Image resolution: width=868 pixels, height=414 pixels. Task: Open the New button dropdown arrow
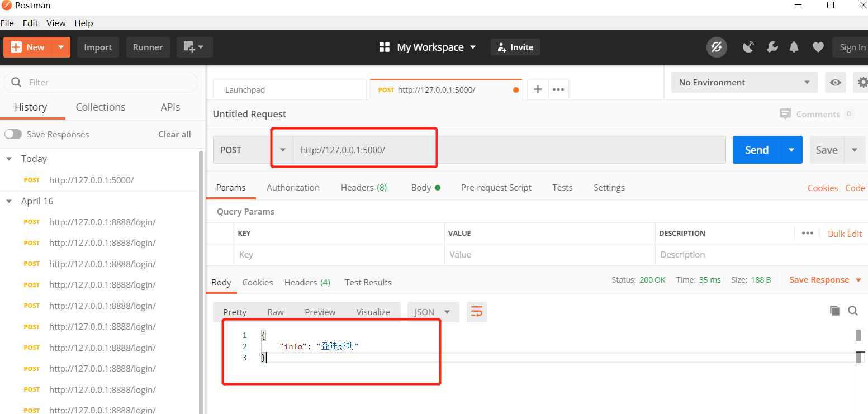pos(61,47)
